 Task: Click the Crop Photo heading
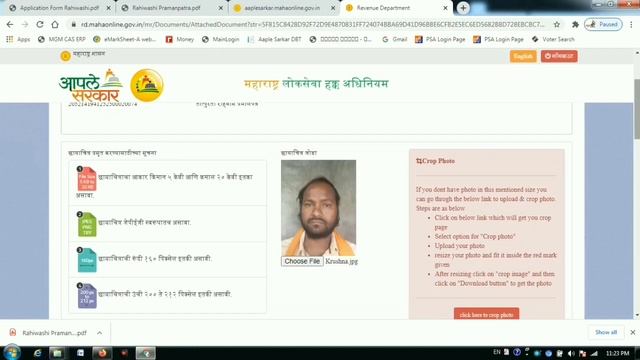click(x=436, y=161)
